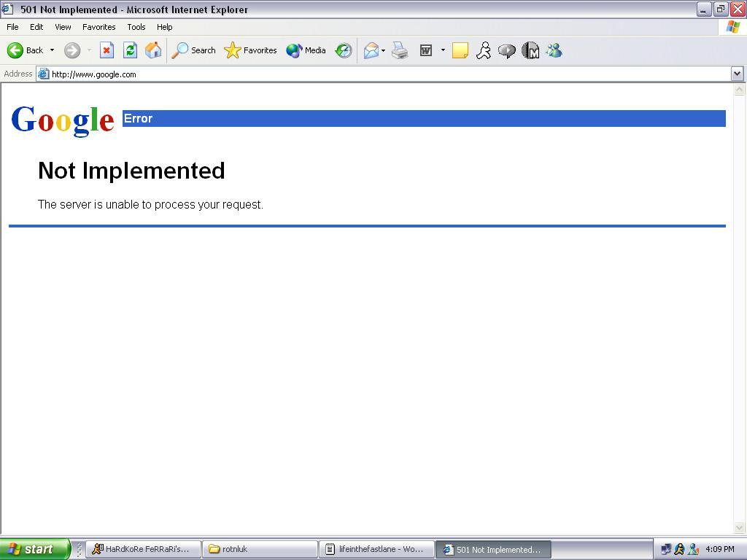Screen dimensions: 747x560
Task: Click the Mail envelope icon
Action: tap(371, 50)
